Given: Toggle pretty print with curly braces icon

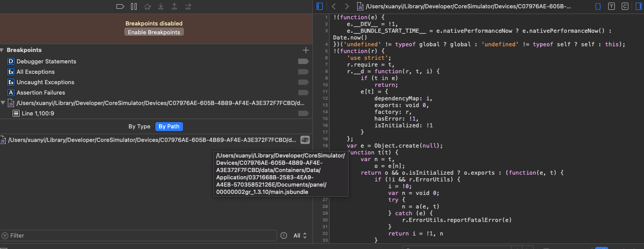Looking at the screenshot, I should (x=598, y=6).
